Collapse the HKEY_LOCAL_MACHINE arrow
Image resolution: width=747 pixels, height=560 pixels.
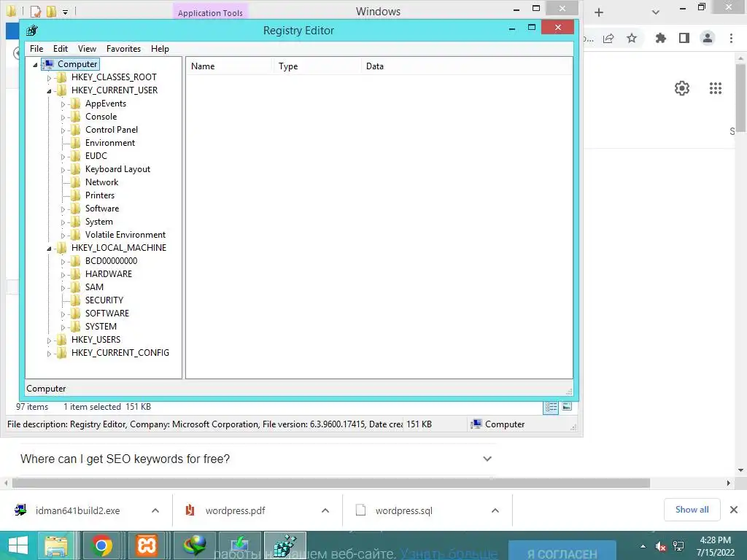49,249
